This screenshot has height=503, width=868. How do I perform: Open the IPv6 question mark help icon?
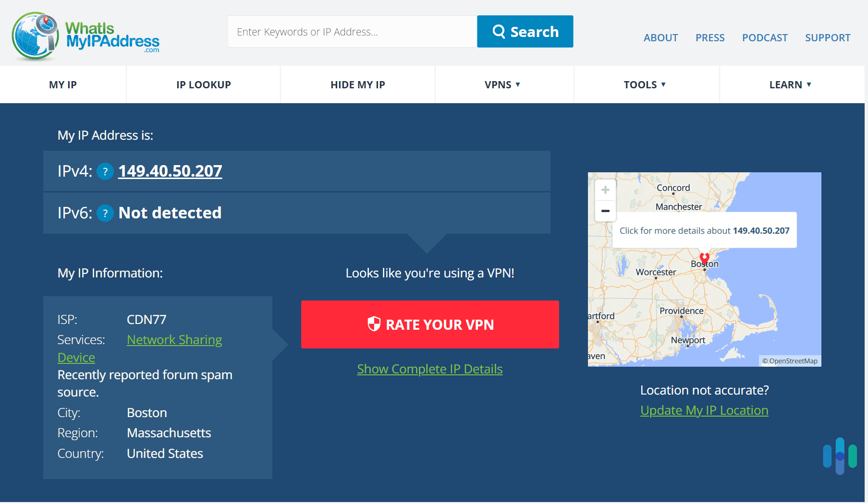point(105,213)
